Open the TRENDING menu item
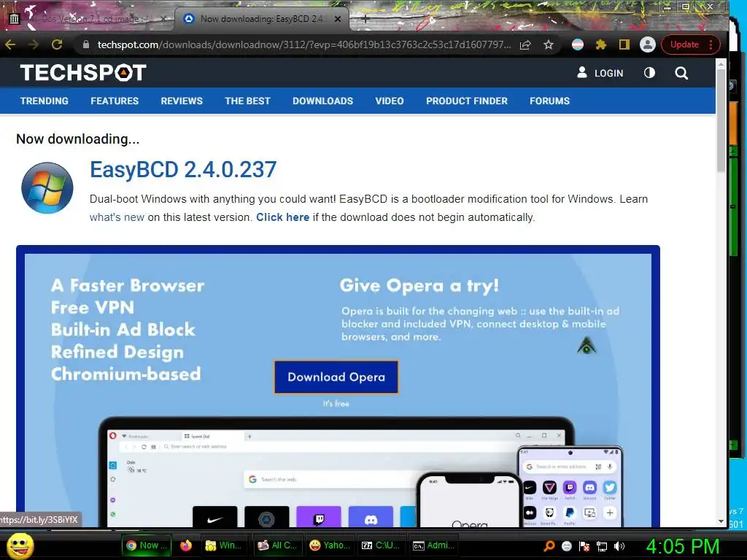The width and height of the screenshot is (747, 560). tap(44, 101)
